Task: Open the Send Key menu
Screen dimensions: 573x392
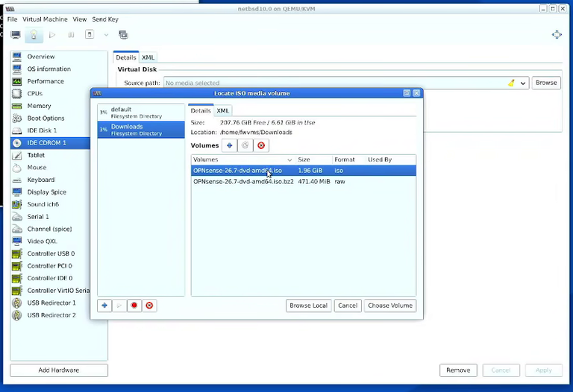Action: click(105, 19)
